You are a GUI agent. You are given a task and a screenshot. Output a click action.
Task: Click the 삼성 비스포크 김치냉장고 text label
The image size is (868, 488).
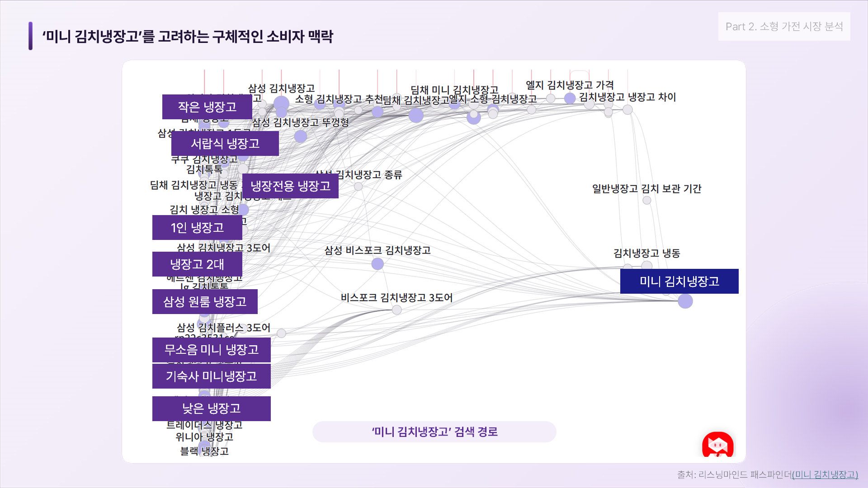click(377, 250)
